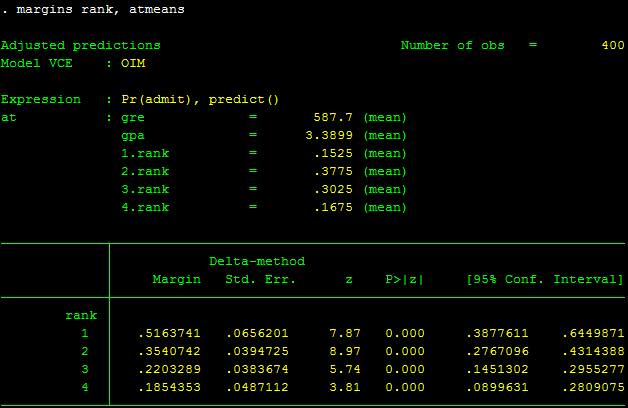This screenshot has height=408, width=628.
Task: Click the rank row label in table
Action: [80, 315]
